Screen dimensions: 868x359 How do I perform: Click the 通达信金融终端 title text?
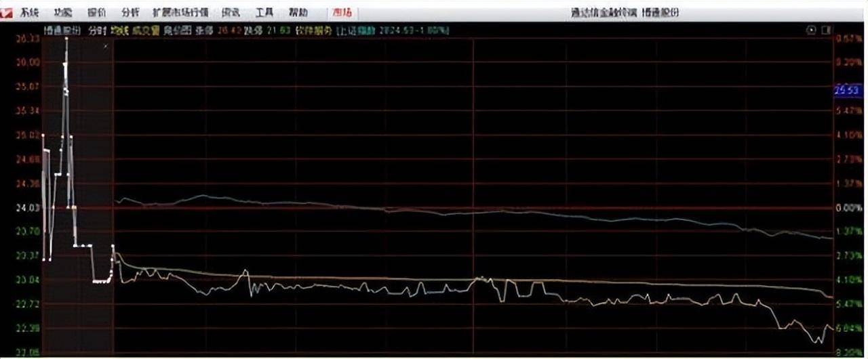[x=604, y=12]
